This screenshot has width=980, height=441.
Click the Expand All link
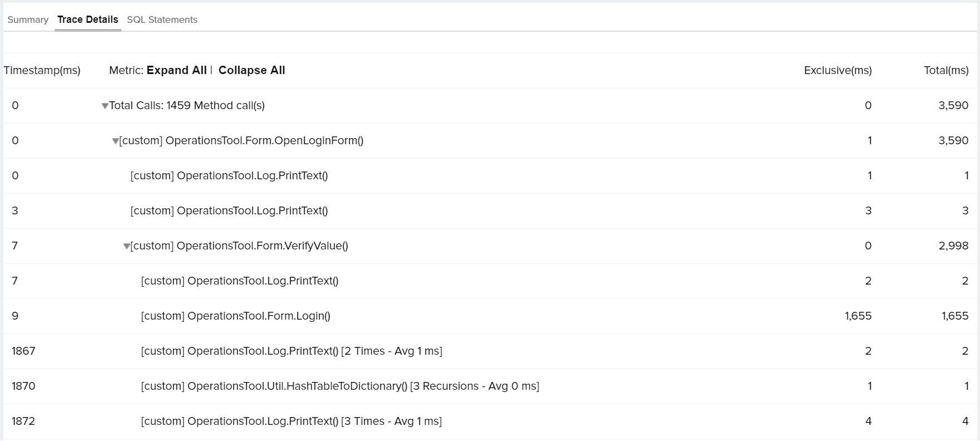pyautogui.click(x=177, y=70)
